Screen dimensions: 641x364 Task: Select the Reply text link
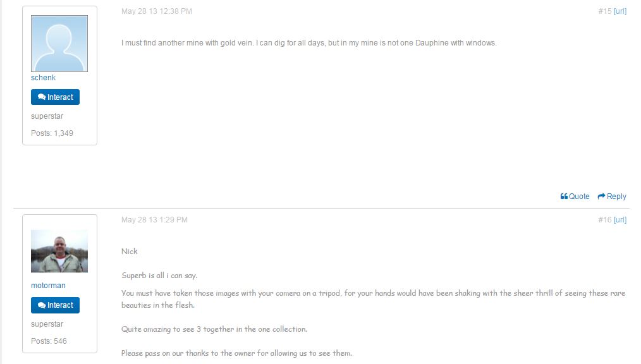pos(616,197)
